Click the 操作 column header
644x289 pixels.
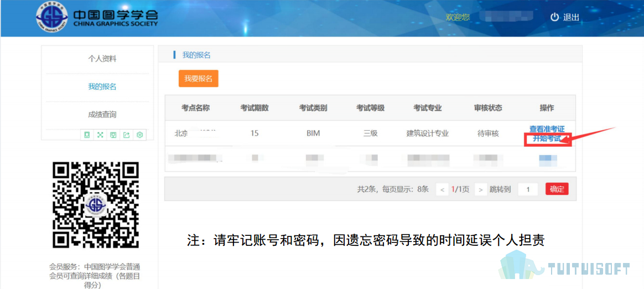click(x=547, y=108)
